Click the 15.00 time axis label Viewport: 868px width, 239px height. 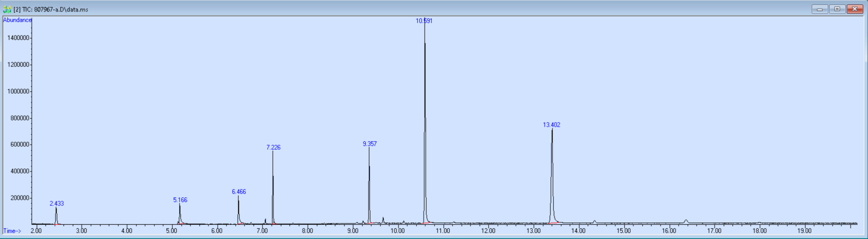(624, 231)
